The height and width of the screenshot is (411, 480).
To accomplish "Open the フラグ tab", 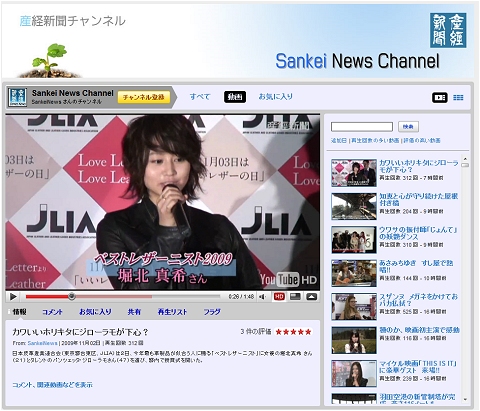I will pyautogui.click(x=212, y=312).
